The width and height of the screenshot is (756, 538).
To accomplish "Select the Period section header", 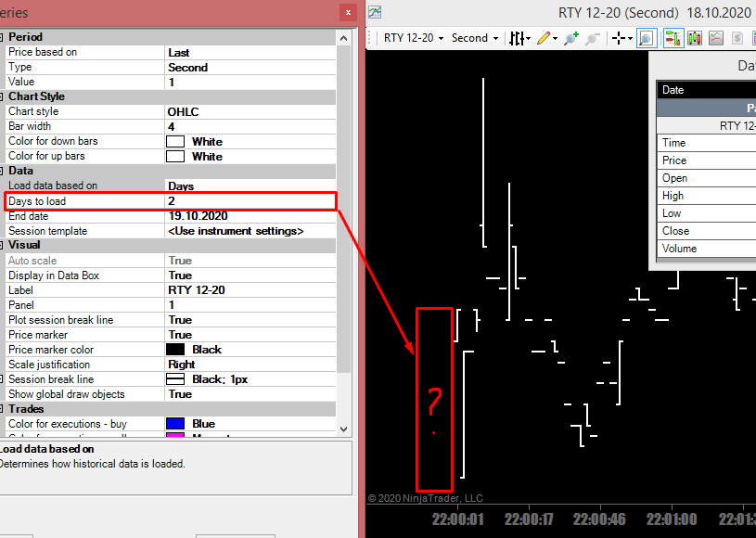I will coord(168,37).
